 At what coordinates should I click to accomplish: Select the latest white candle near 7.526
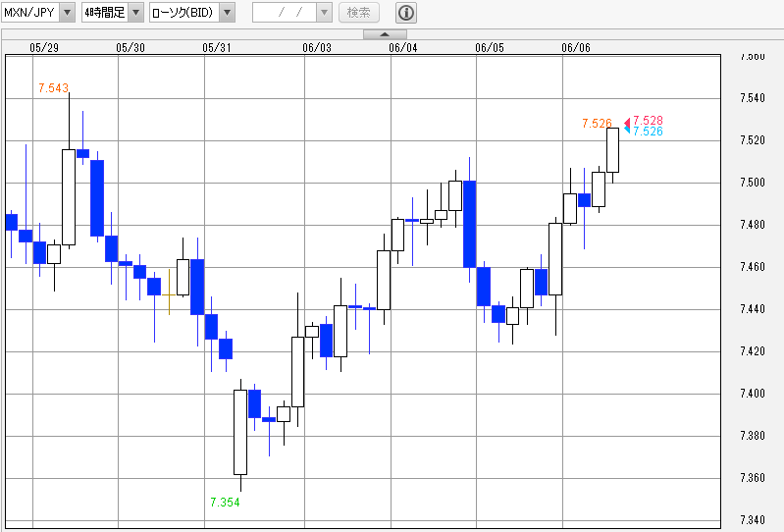click(613, 150)
